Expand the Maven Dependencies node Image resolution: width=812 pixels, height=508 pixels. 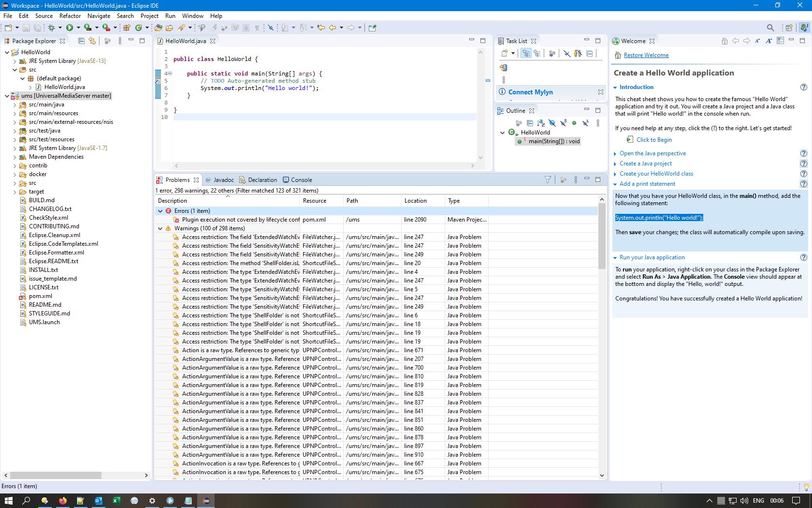coord(14,157)
